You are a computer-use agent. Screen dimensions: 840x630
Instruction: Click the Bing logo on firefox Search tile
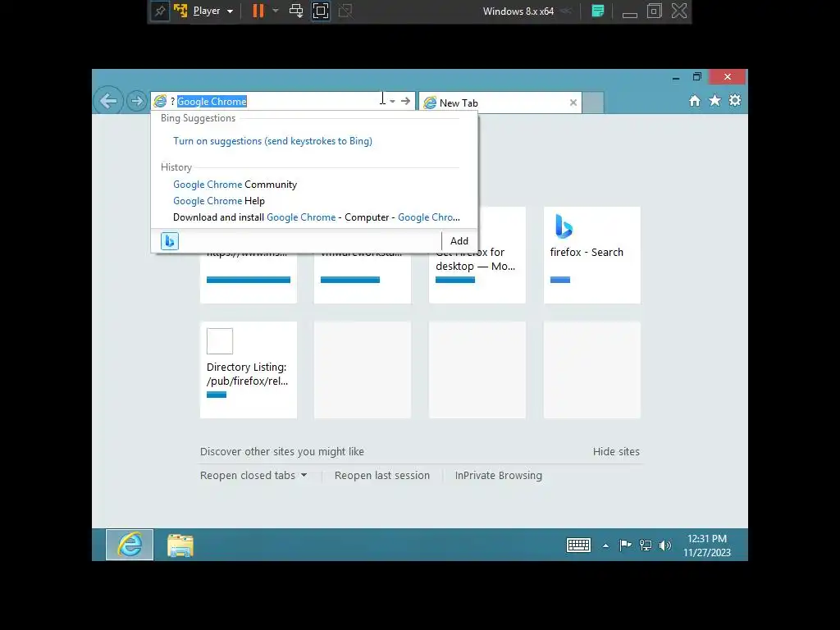point(564,226)
